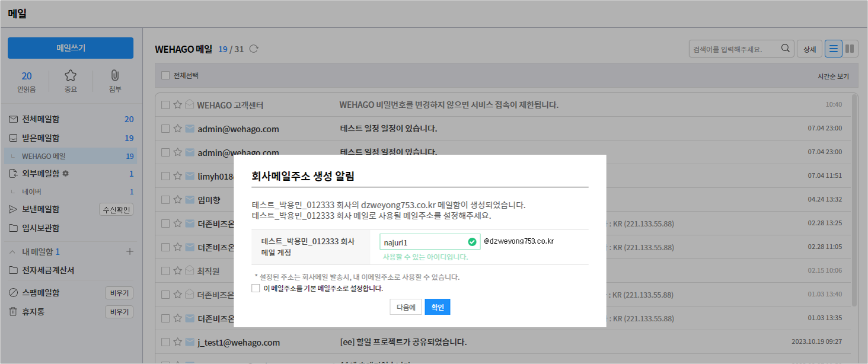Switch to split view layout icon

coord(850,49)
